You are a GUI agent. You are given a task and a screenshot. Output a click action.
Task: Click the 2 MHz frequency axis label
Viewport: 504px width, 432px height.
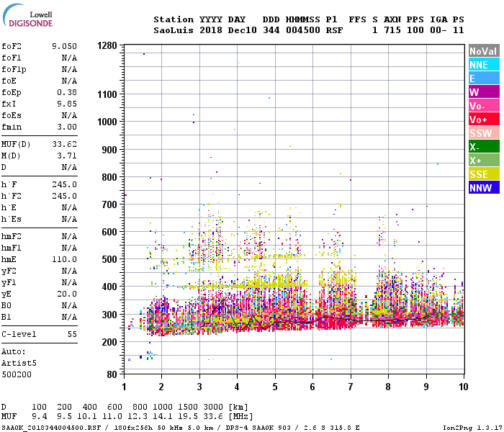(x=161, y=387)
